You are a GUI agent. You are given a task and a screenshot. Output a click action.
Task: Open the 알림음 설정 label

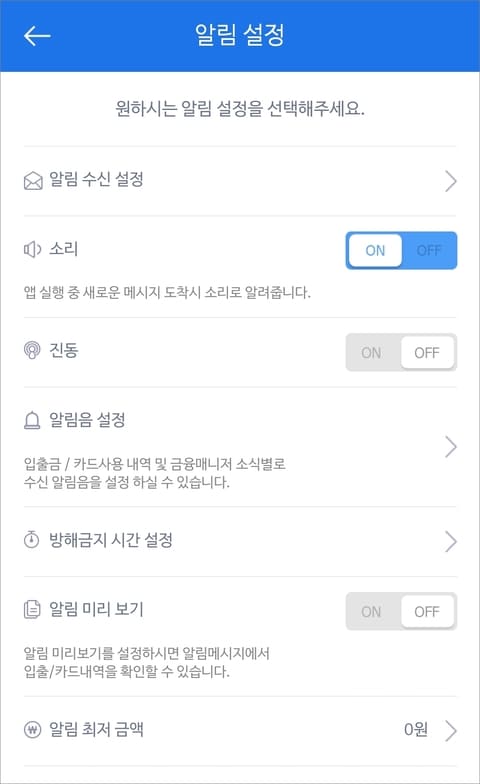point(87,420)
